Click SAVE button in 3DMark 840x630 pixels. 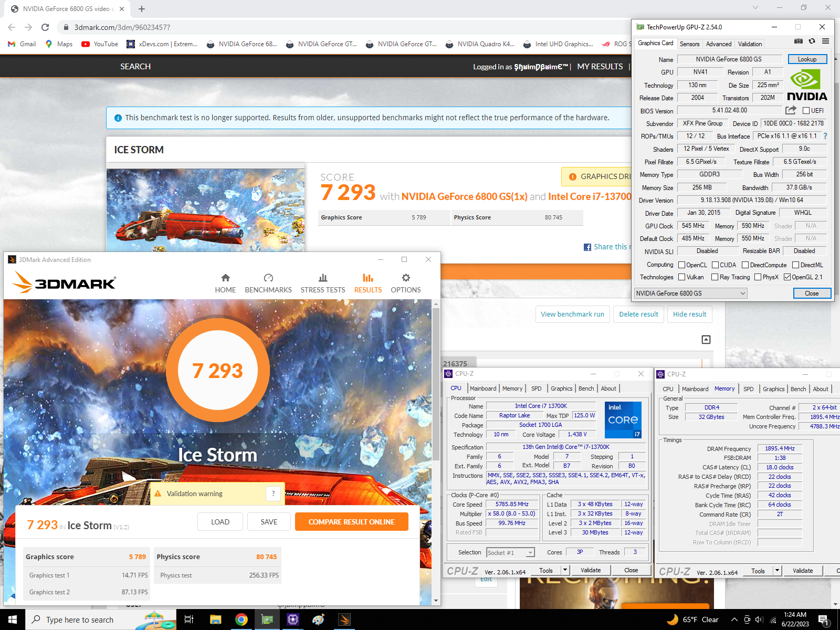click(269, 522)
